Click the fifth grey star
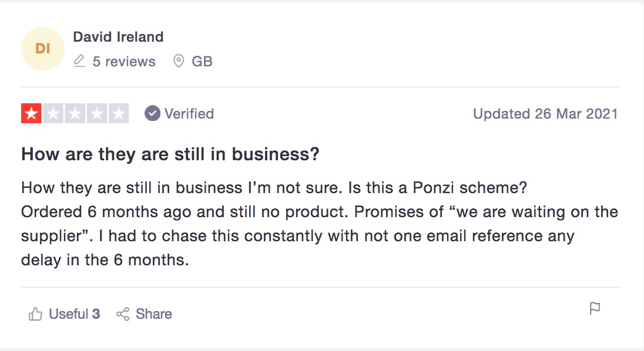 pyautogui.click(x=119, y=114)
